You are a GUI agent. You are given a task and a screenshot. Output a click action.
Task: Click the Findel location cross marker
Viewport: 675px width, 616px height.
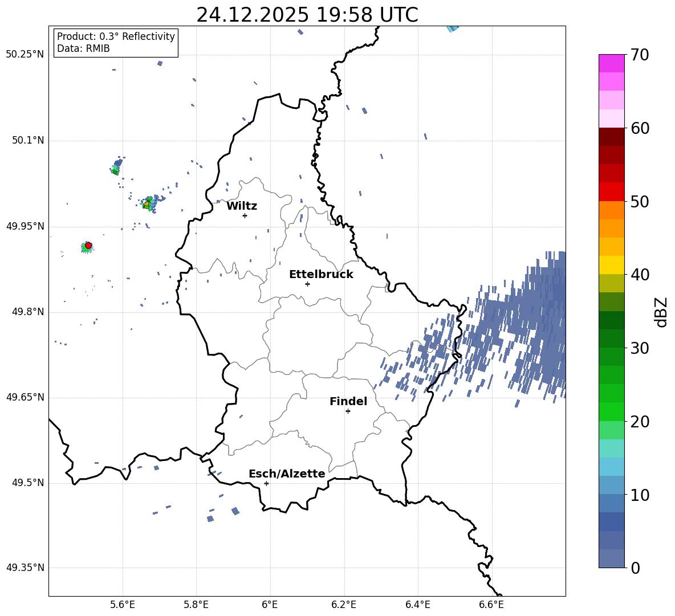click(348, 411)
